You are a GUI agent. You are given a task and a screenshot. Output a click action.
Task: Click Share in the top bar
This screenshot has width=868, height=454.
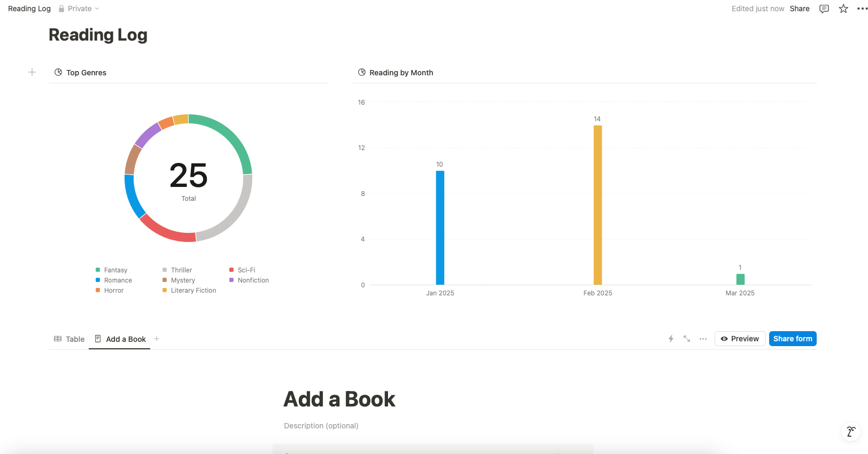800,9
